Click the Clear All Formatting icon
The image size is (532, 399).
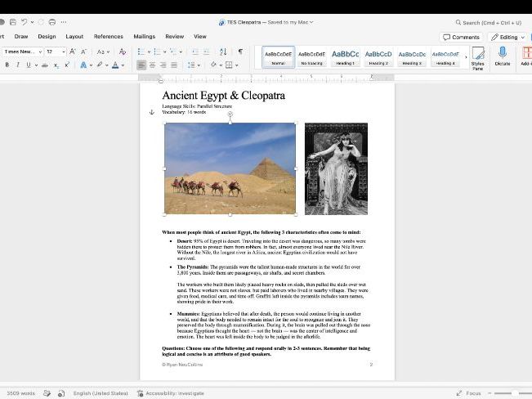[x=123, y=52]
